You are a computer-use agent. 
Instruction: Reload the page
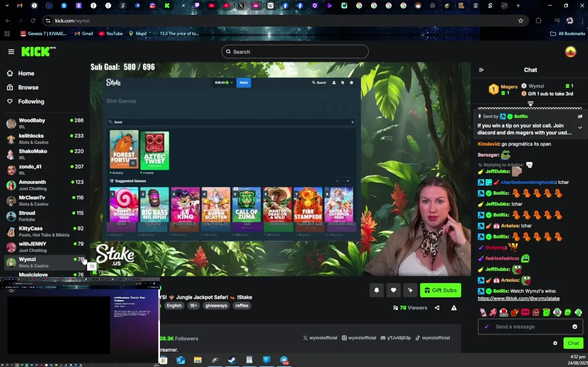(x=33, y=20)
